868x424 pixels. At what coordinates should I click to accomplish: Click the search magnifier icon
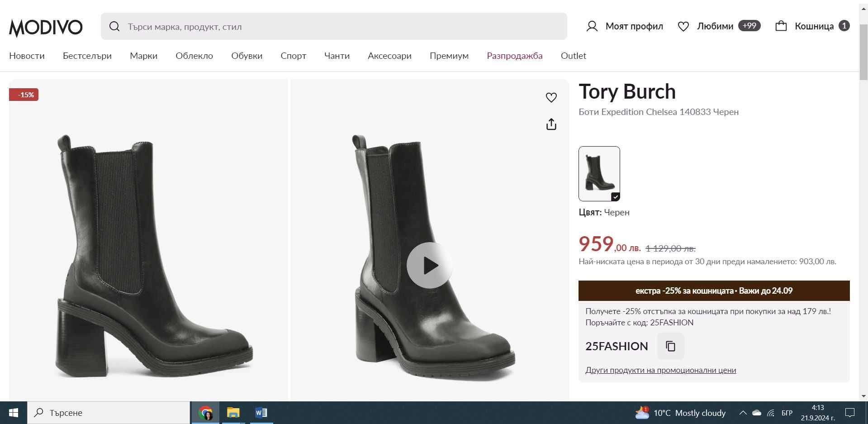click(114, 26)
